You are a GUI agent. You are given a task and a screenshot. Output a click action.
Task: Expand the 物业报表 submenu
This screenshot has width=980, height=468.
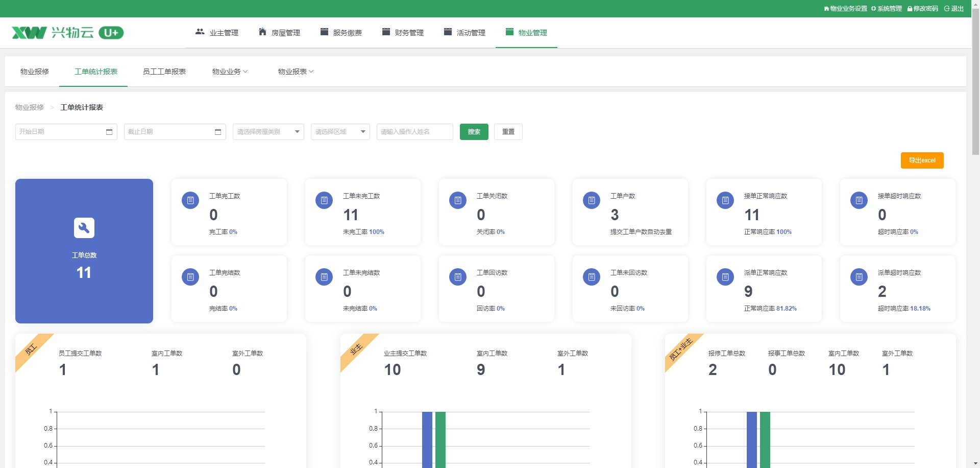click(296, 72)
